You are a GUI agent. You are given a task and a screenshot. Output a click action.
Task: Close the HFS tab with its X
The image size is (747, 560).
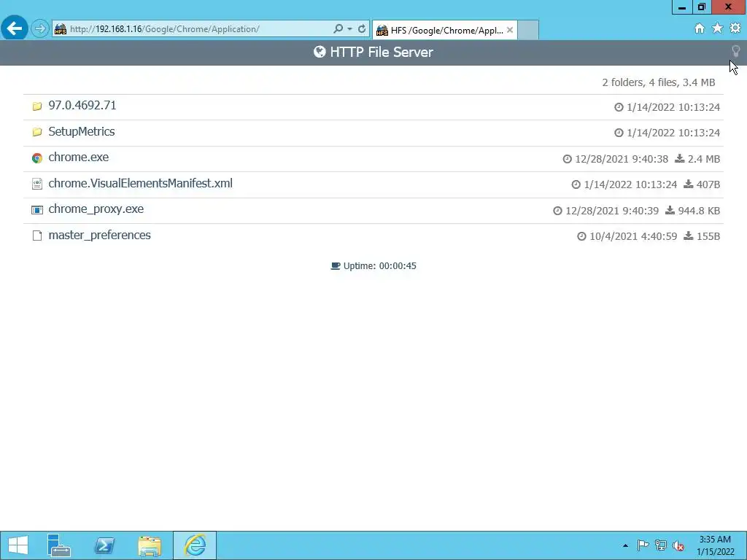coord(510,30)
